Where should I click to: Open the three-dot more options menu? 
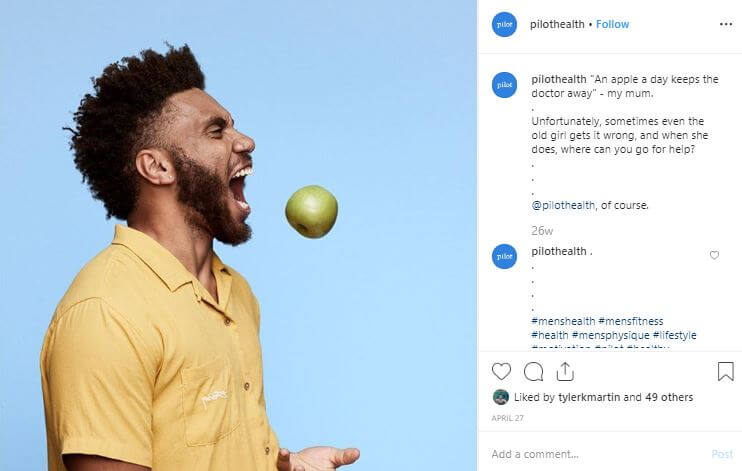[725, 24]
